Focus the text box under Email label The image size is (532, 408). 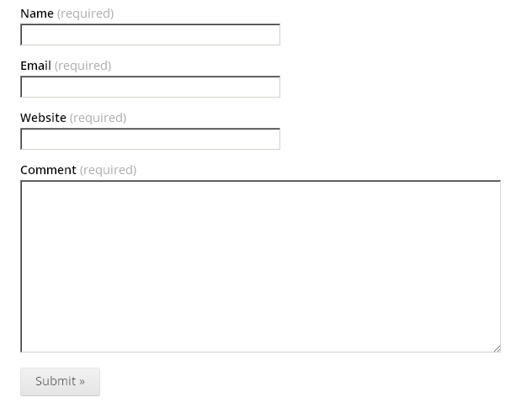click(x=151, y=87)
